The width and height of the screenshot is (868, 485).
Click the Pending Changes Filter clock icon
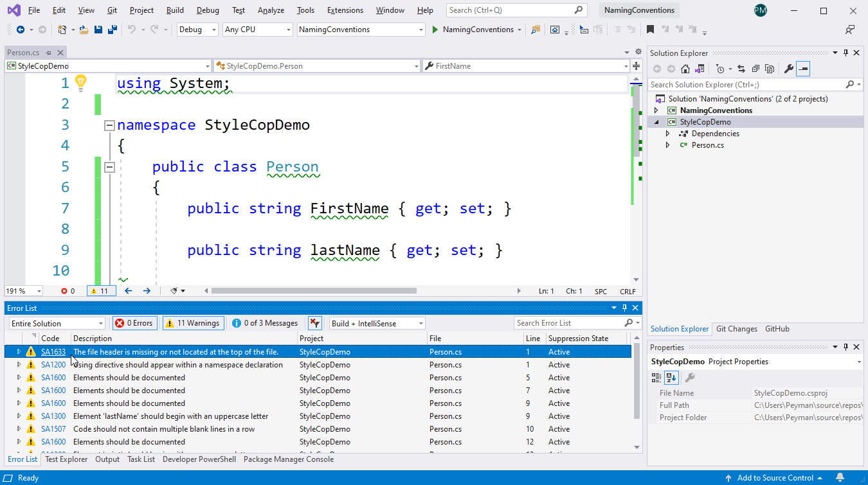pos(720,69)
